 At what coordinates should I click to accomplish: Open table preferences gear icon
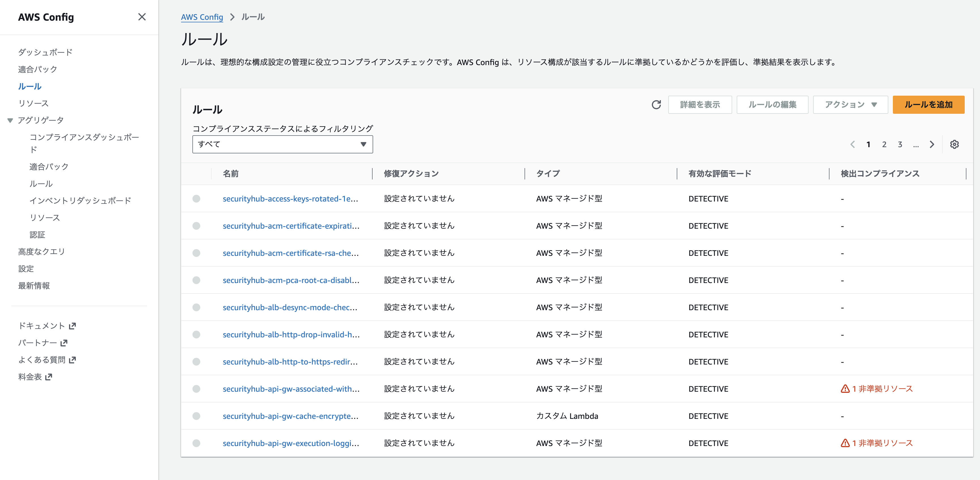954,144
